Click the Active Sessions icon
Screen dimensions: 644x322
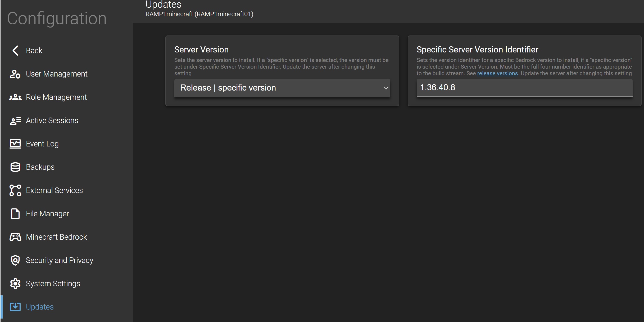(15, 120)
